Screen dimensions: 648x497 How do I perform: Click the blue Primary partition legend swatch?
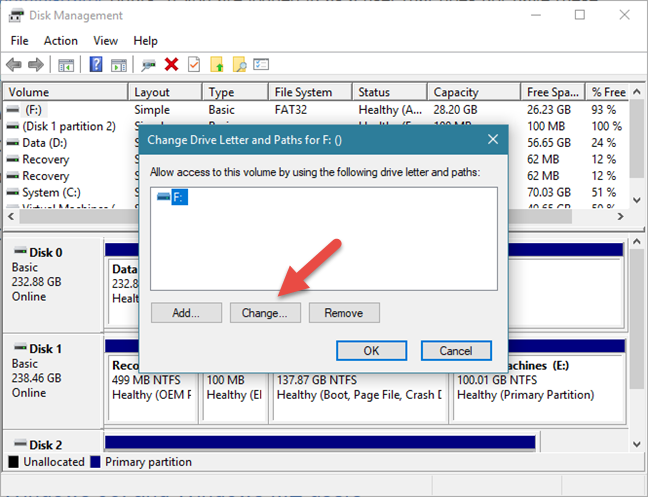[95, 462]
